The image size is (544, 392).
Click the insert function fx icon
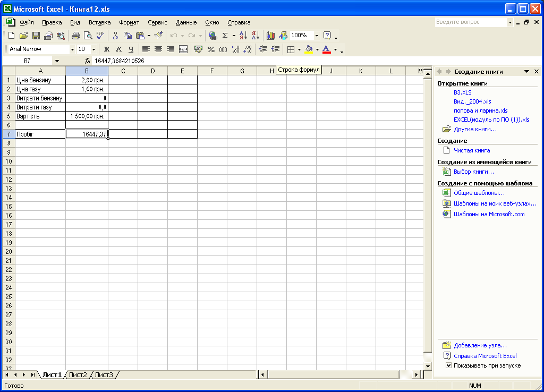[x=88, y=61]
